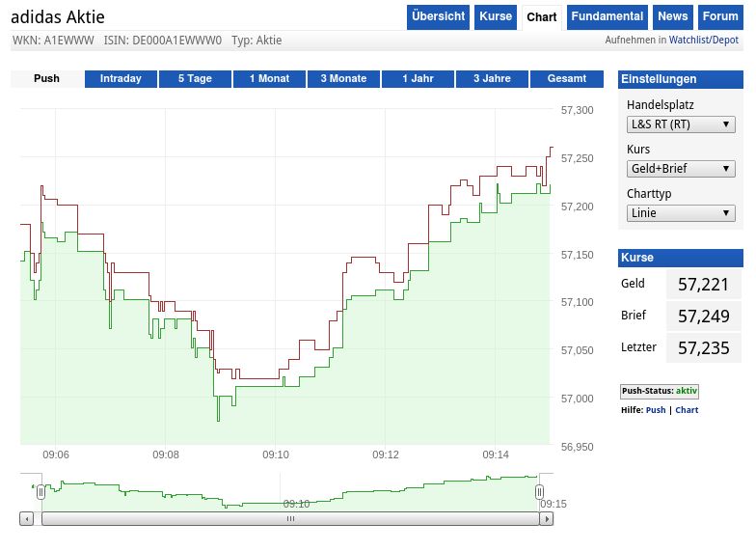Screen dimensions: 756x551
Task: Open the News tab
Action: pos(672,16)
